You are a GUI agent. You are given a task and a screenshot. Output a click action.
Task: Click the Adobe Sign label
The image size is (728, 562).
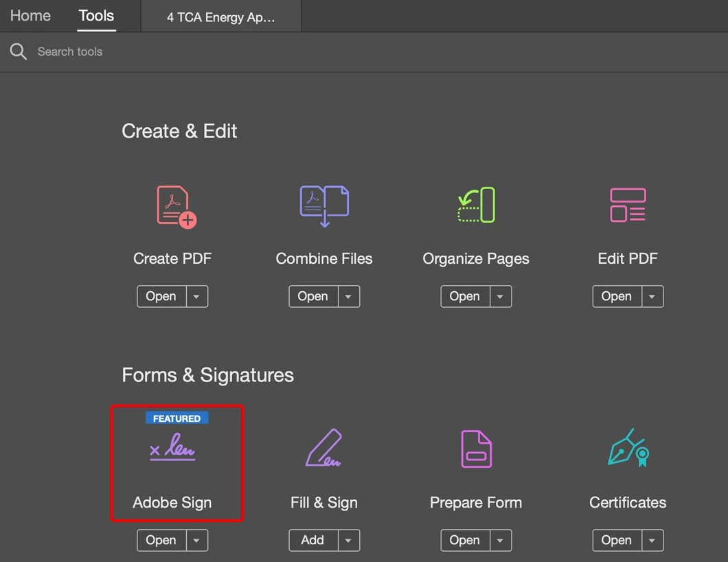172,502
